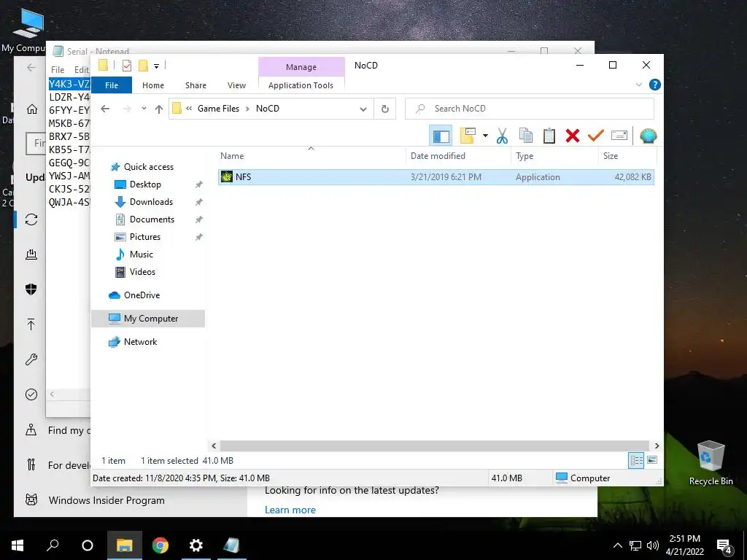
Task: Open Folder Options toolbar icon
Action: click(x=468, y=136)
